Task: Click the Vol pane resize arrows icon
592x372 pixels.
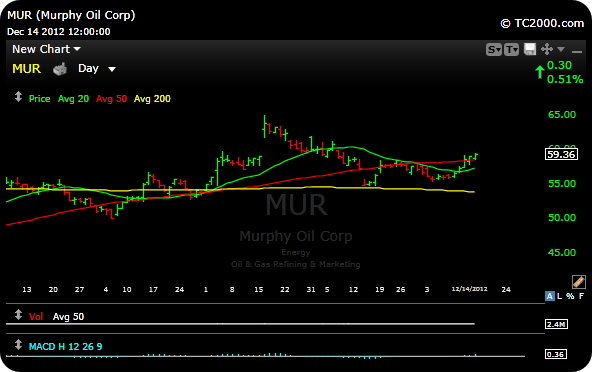Action: (18, 315)
